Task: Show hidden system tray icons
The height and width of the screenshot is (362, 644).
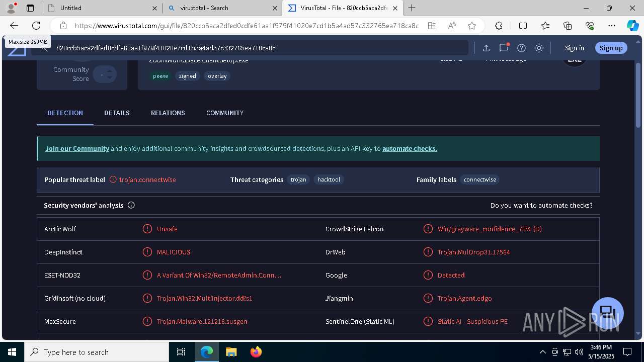Action: (542, 352)
